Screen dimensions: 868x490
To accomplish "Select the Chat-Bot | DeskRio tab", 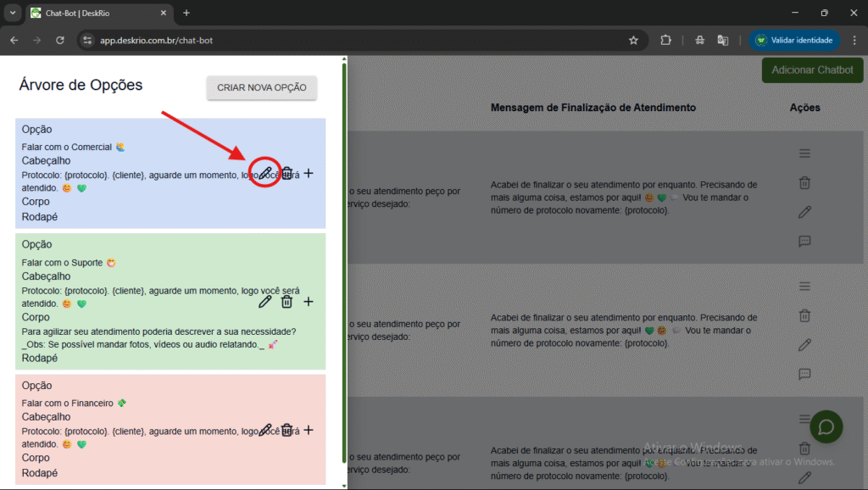I will tap(100, 13).
